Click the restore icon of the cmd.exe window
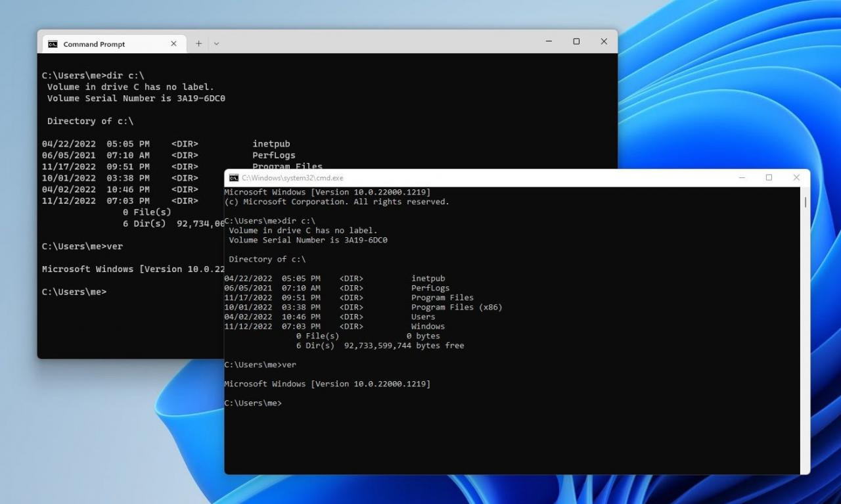This screenshot has height=504, width=841. [769, 177]
